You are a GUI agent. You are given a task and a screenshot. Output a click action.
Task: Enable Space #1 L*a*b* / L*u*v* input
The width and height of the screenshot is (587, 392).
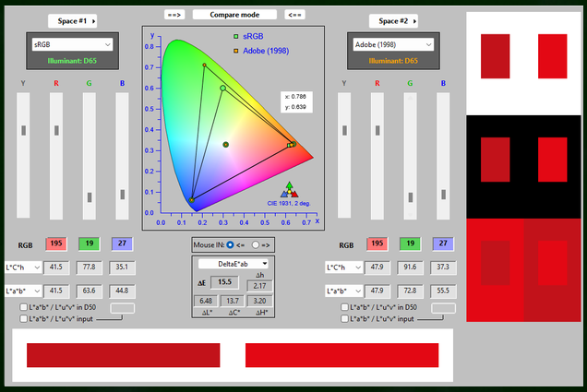[24, 319]
